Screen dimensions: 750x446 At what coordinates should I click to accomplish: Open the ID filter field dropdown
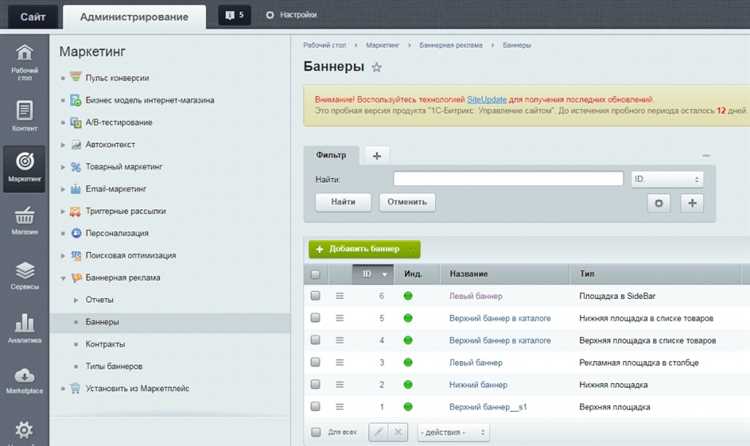click(x=667, y=179)
